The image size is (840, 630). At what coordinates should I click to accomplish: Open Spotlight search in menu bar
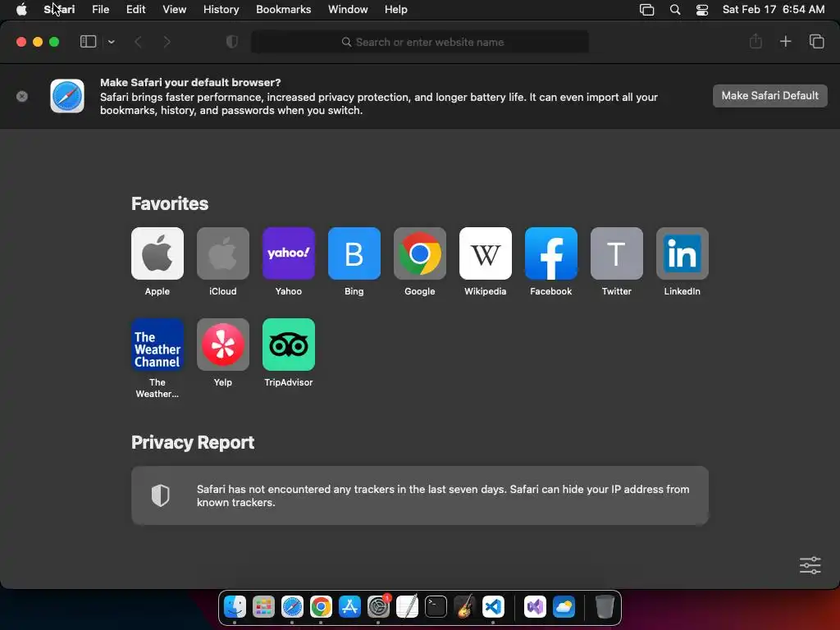click(675, 10)
